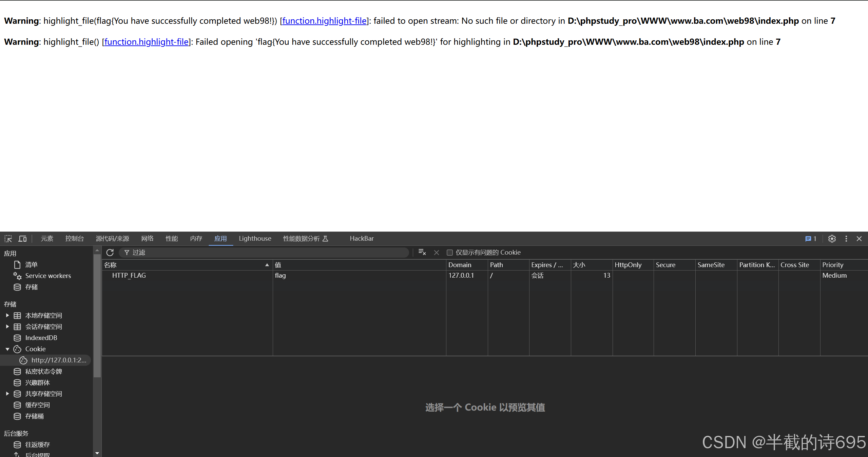The width and height of the screenshot is (868, 457).
Task: Enable 仅显示有问题的 Cookie checkbox
Action: pos(450,253)
